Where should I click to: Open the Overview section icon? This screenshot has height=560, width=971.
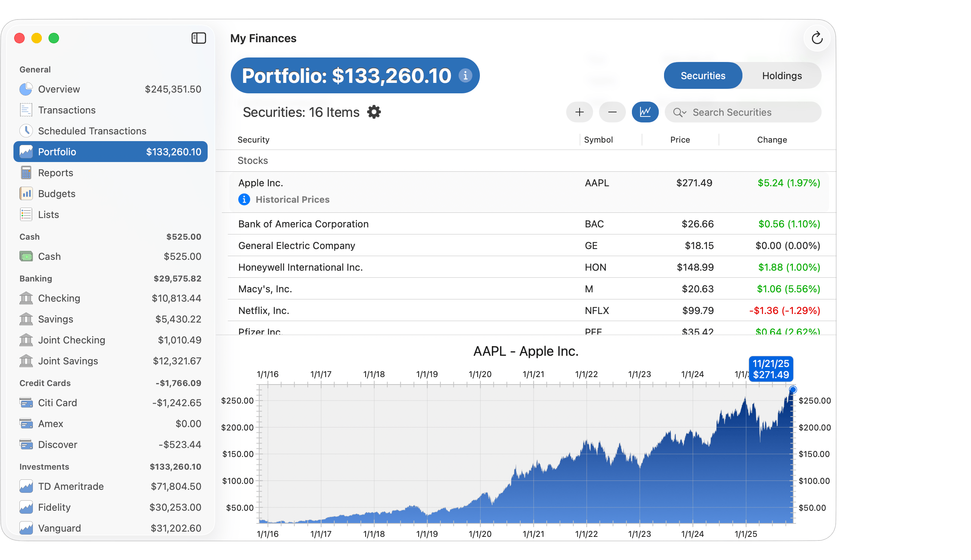tap(26, 89)
